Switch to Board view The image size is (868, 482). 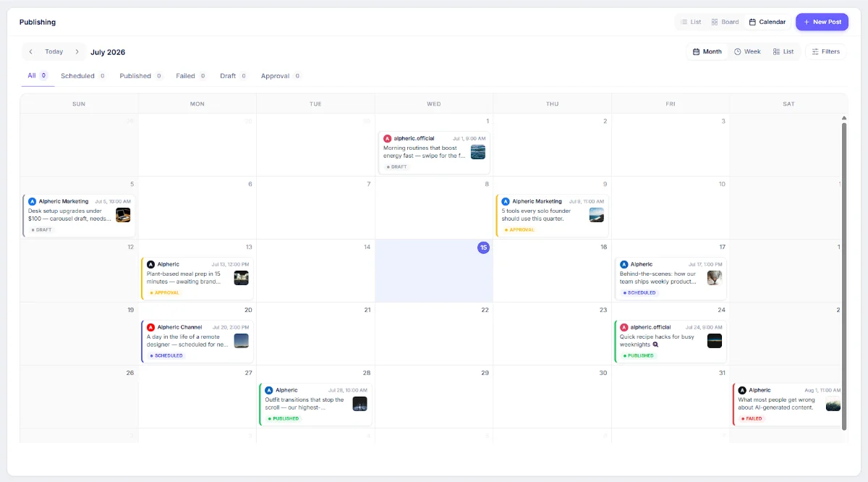point(725,22)
